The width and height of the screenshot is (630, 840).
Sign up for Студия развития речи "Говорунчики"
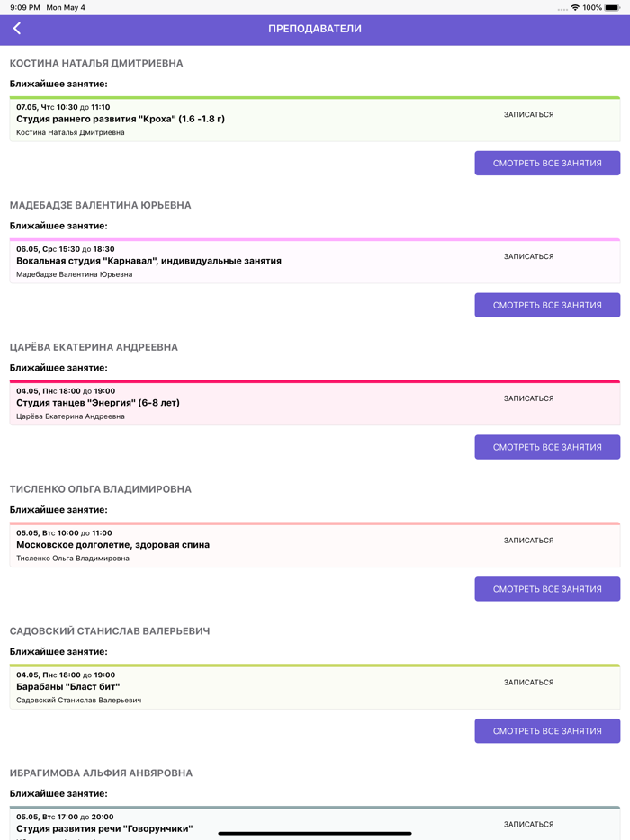(x=528, y=825)
